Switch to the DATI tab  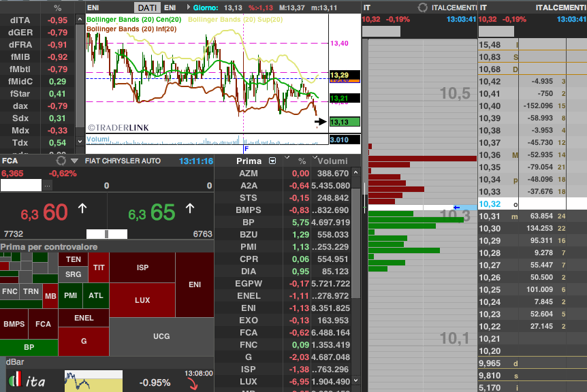click(x=147, y=7)
